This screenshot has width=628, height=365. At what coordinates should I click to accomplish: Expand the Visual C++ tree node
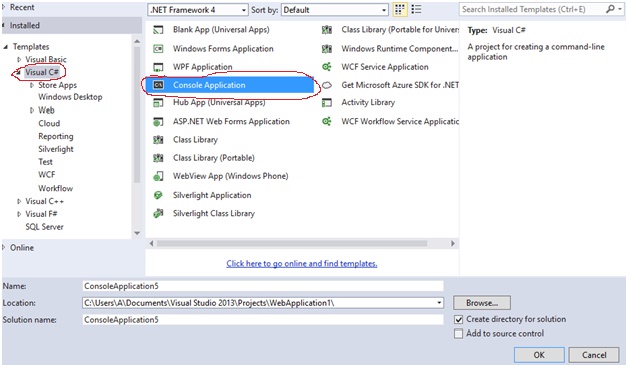[19, 202]
